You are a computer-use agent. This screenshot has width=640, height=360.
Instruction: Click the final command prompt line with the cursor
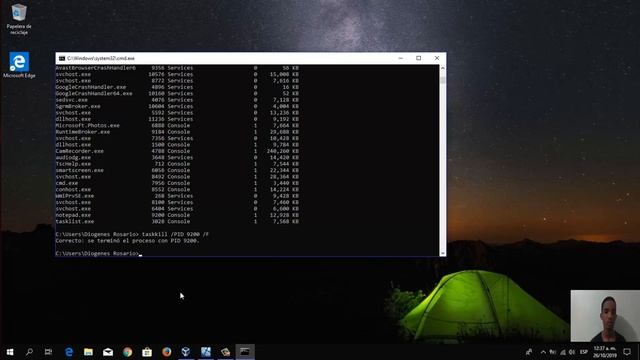click(99, 253)
